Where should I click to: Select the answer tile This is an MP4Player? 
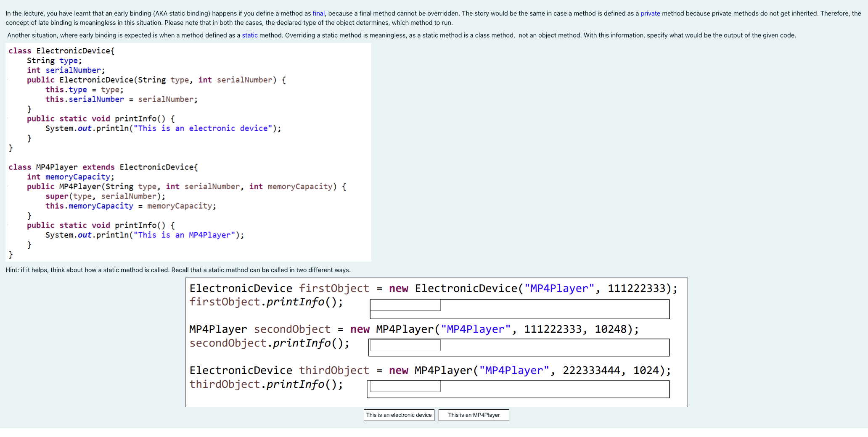pyautogui.click(x=474, y=415)
